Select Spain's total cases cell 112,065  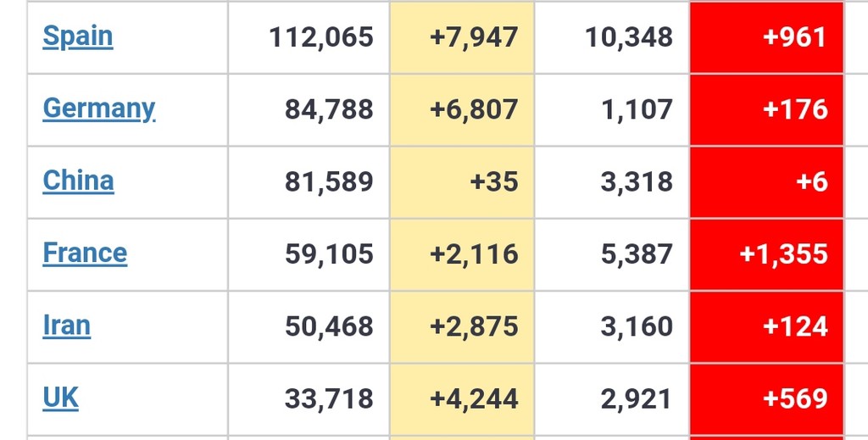(x=320, y=37)
